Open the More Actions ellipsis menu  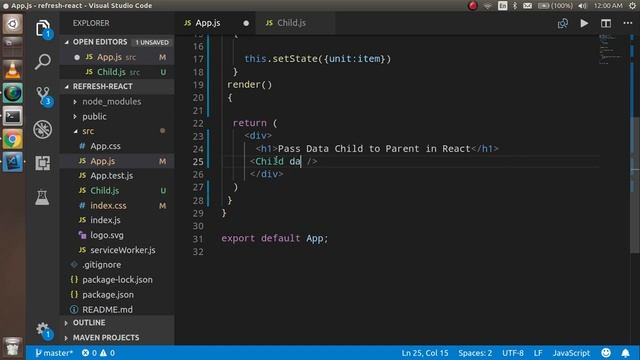click(x=628, y=23)
